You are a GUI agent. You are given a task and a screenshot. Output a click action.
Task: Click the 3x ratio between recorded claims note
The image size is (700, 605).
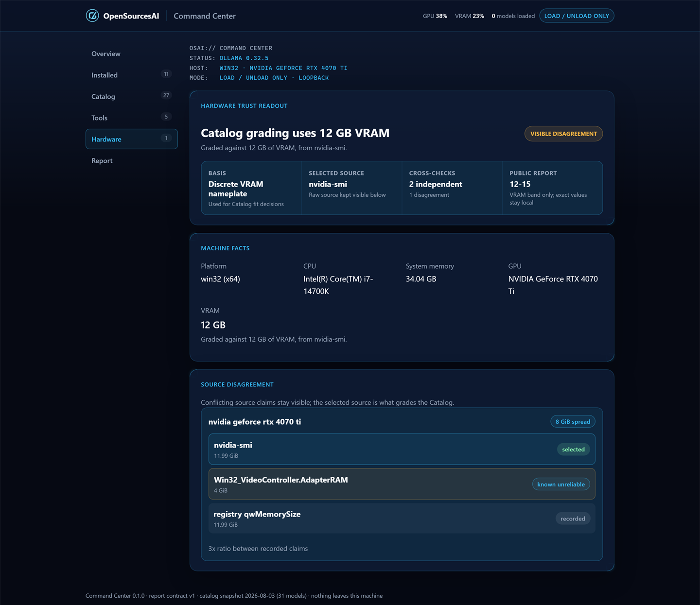(258, 549)
